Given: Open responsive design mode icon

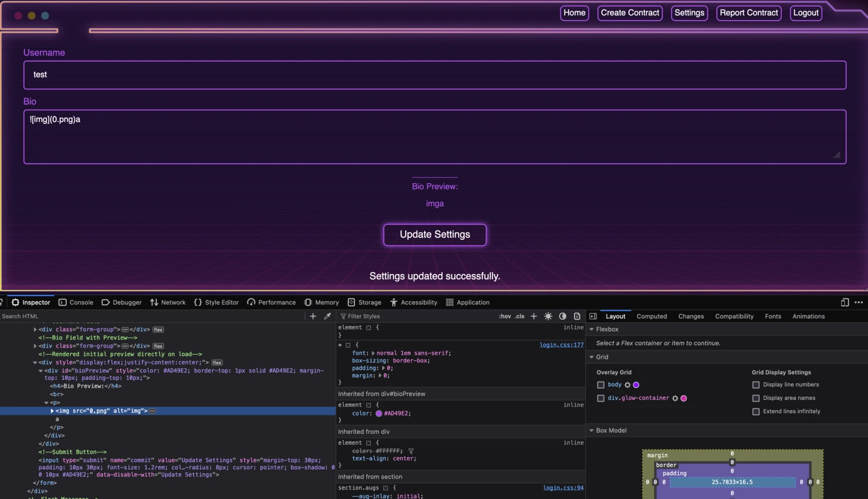Looking at the screenshot, I should tap(845, 303).
